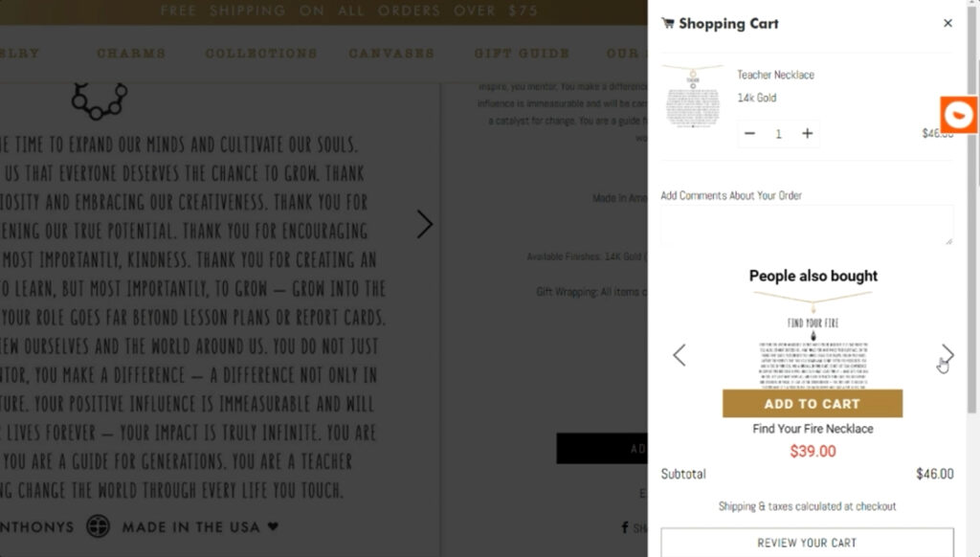Click the Add Comments About Your Order field
Image resolution: width=980 pixels, height=557 pixels.
pos(807,222)
